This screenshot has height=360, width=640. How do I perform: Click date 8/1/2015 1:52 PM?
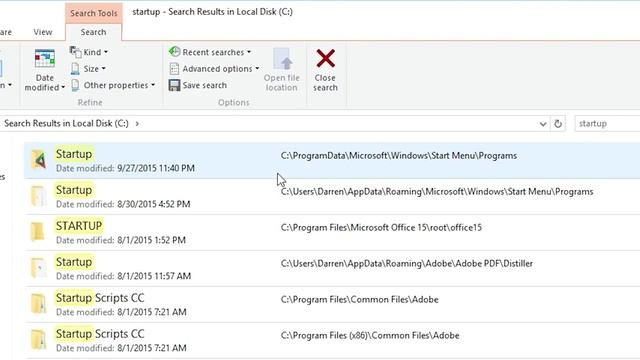151,240
